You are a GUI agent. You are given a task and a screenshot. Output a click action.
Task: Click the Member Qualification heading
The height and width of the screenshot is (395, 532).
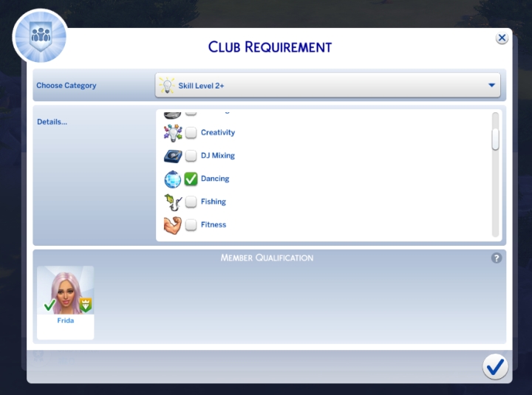point(267,258)
